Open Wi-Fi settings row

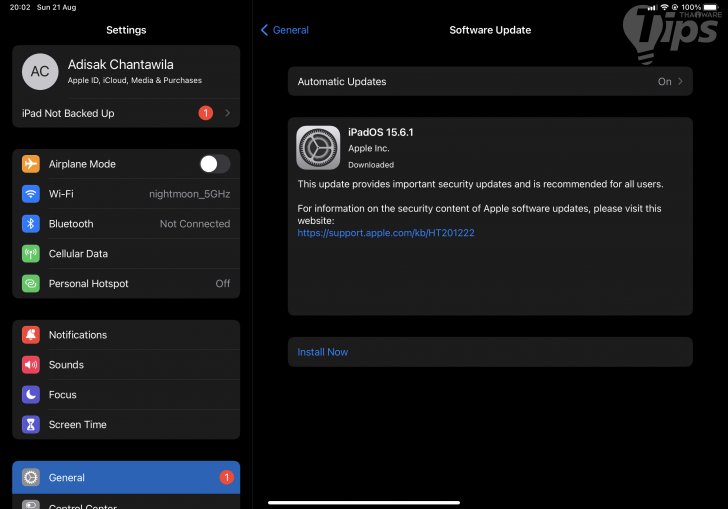tap(126, 194)
